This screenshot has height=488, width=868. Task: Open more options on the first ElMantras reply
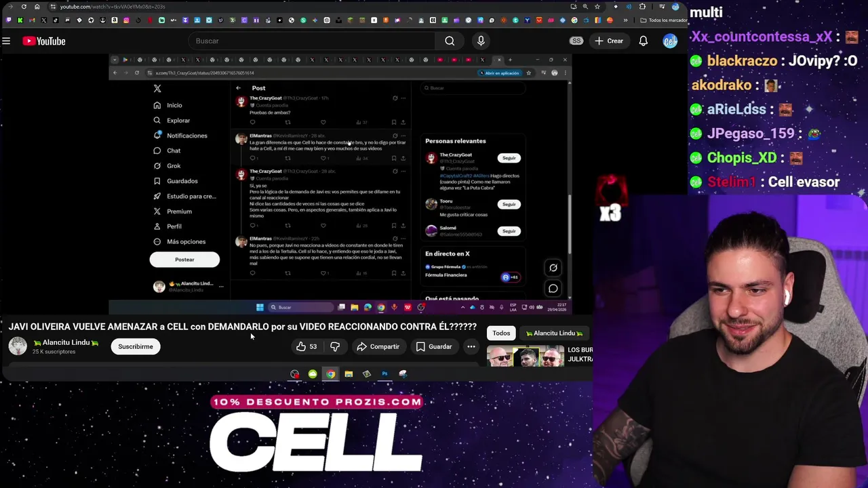point(403,136)
